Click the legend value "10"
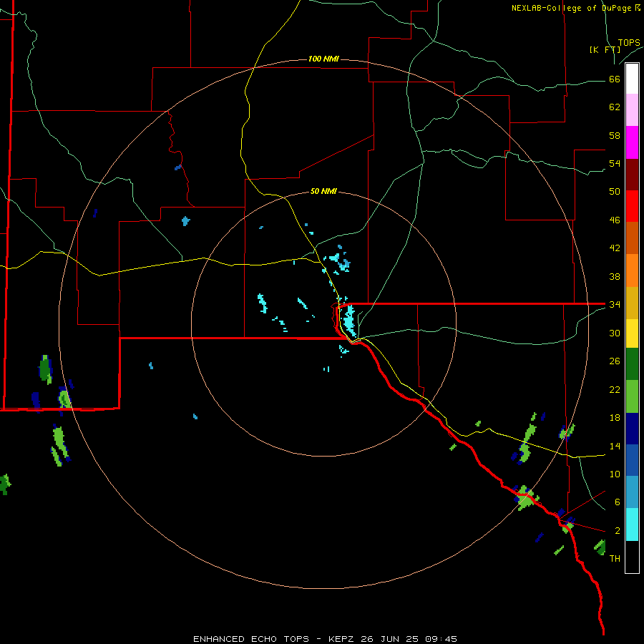This screenshot has height=644, width=644. 615,474
